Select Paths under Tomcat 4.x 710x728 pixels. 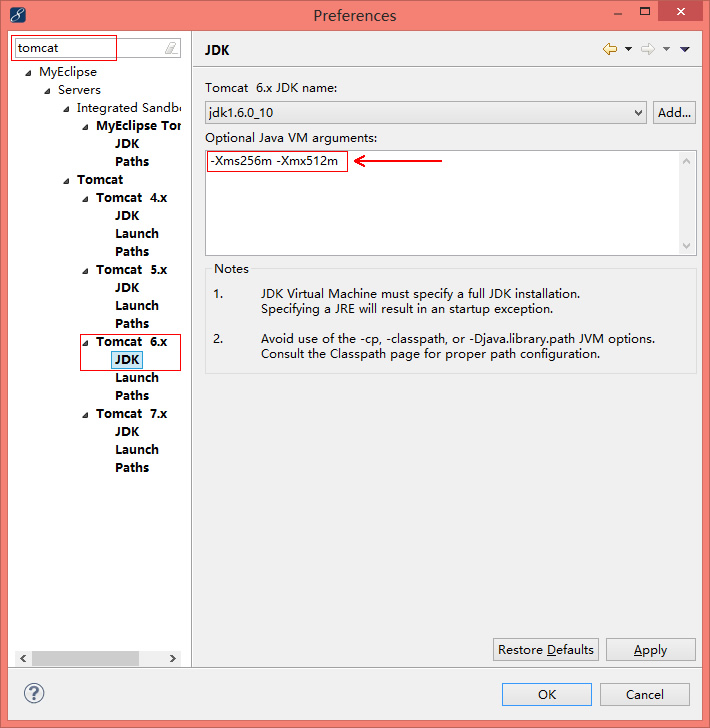click(x=132, y=252)
